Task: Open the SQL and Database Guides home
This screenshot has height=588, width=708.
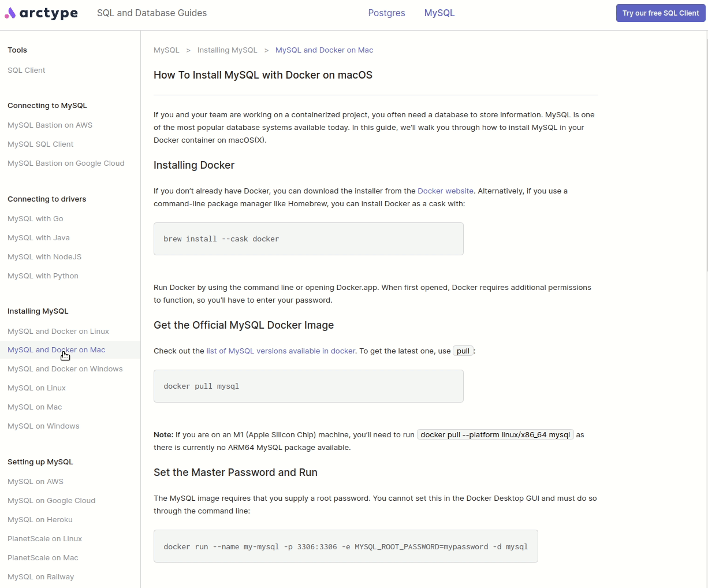Action: [x=152, y=13]
